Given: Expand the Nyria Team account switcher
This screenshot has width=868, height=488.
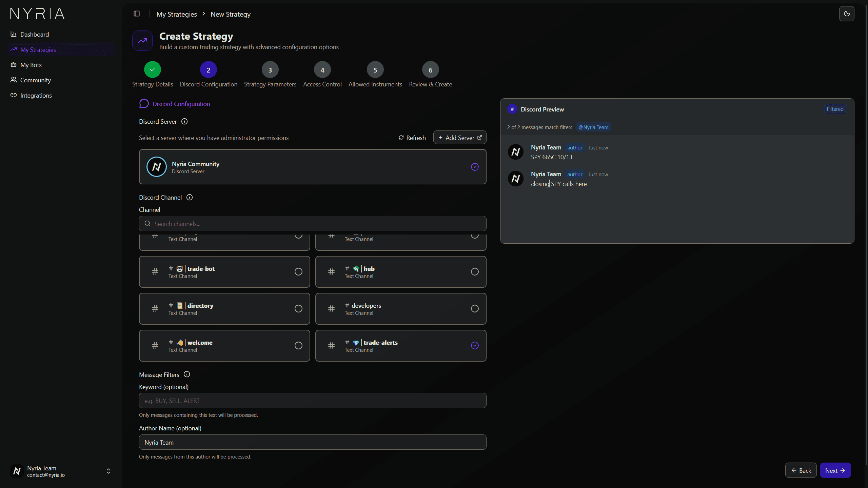Looking at the screenshot, I should 108,471.
